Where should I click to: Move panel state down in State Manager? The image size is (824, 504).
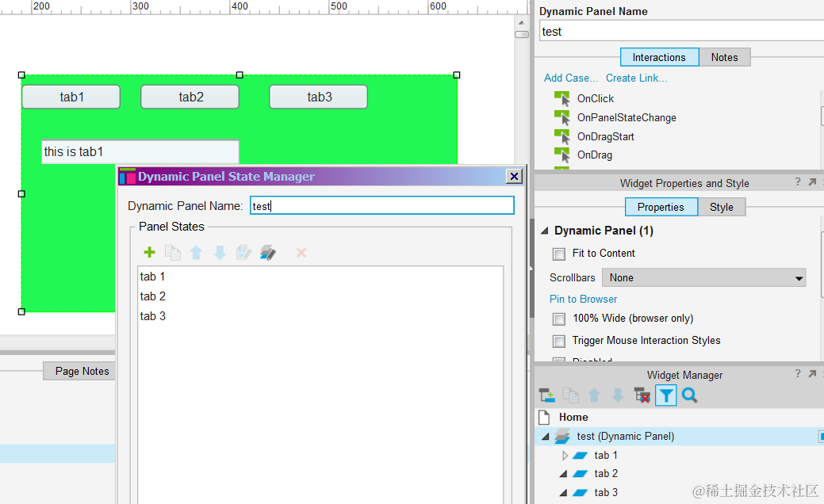[x=220, y=253]
